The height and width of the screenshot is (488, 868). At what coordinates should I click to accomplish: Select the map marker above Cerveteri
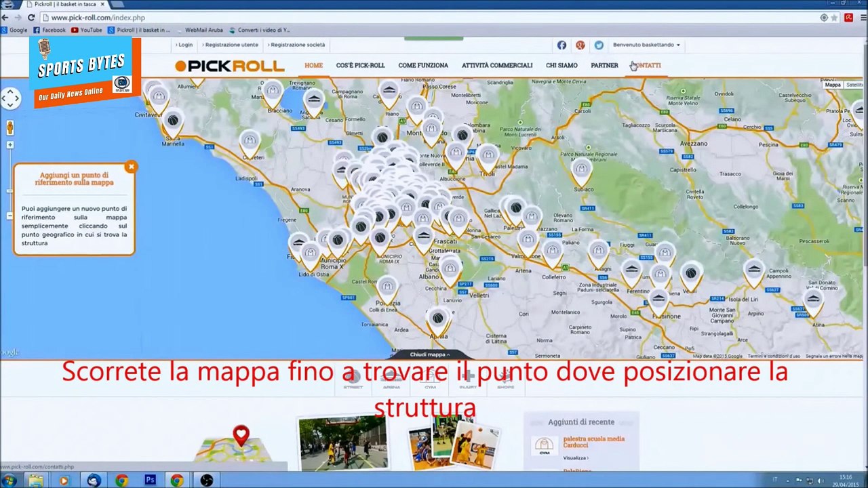[250, 144]
